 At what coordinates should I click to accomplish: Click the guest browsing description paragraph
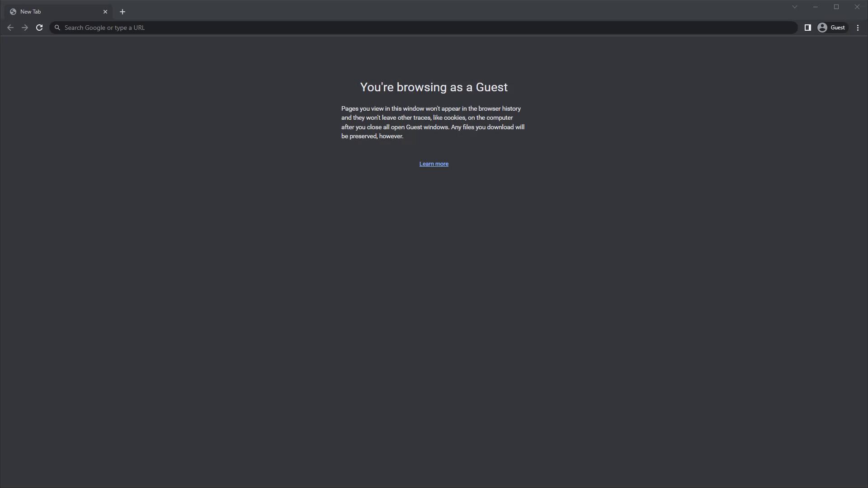[433, 122]
